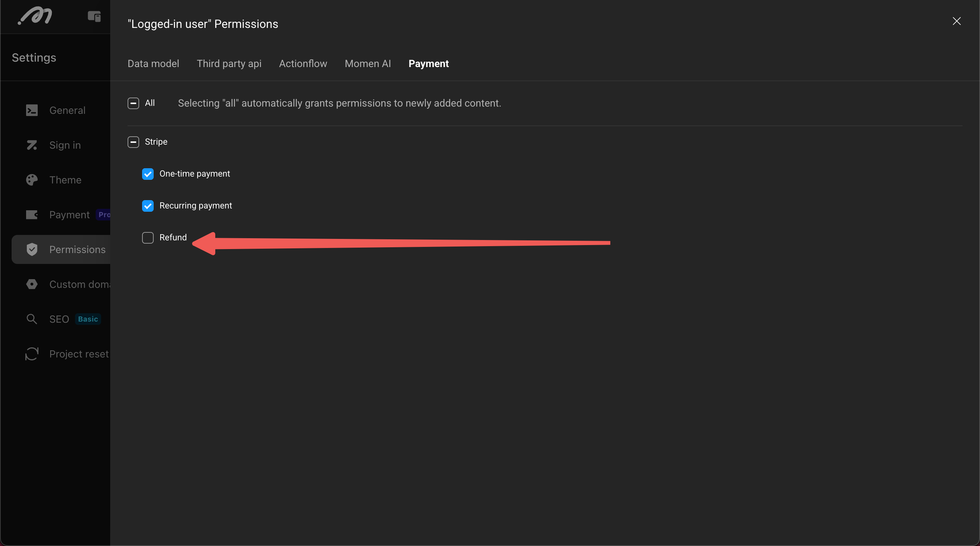Uncheck the Recurring payment permission
Image resolution: width=980 pixels, height=546 pixels.
(x=148, y=206)
